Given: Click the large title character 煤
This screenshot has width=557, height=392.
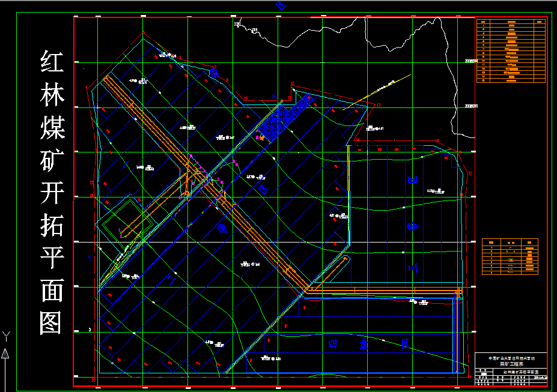Looking at the screenshot, I should [52, 127].
